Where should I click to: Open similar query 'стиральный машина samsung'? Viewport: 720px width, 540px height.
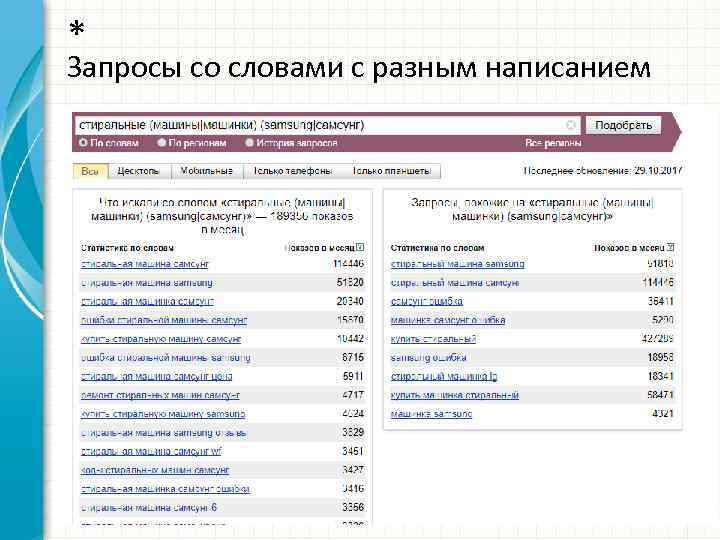click(x=457, y=264)
